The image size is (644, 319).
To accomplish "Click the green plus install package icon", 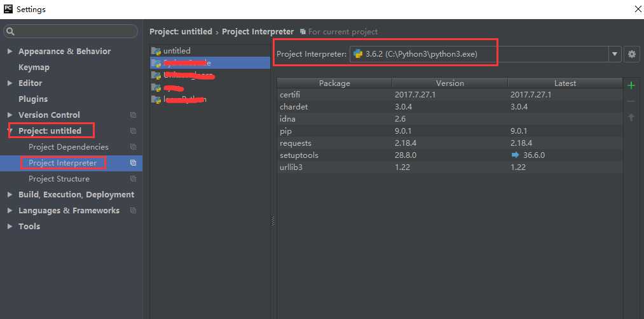I will click(x=631, y=85).
